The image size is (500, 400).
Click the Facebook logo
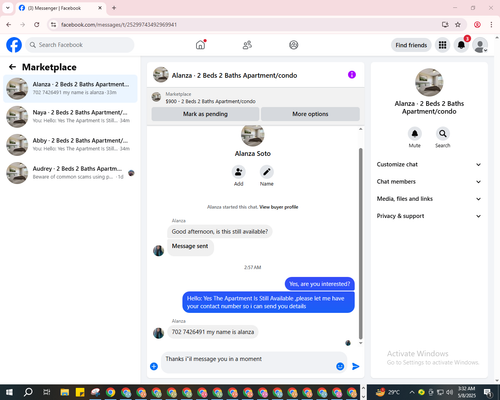14,45
